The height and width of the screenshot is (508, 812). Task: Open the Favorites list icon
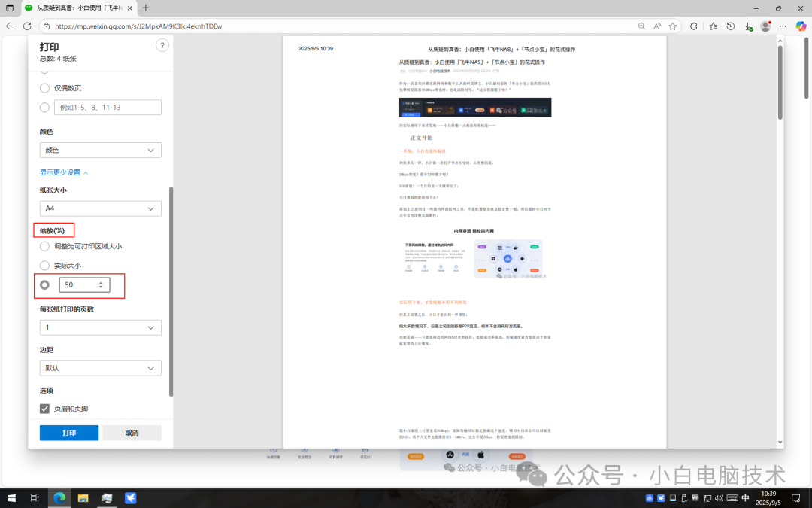pyautogui.click(x=713, y=26)
